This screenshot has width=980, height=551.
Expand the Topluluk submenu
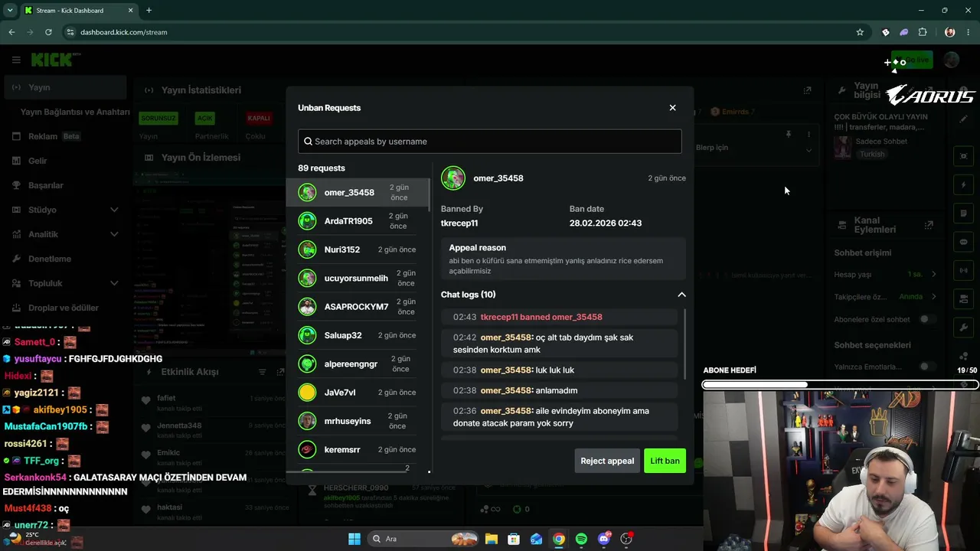coord(114,283)
